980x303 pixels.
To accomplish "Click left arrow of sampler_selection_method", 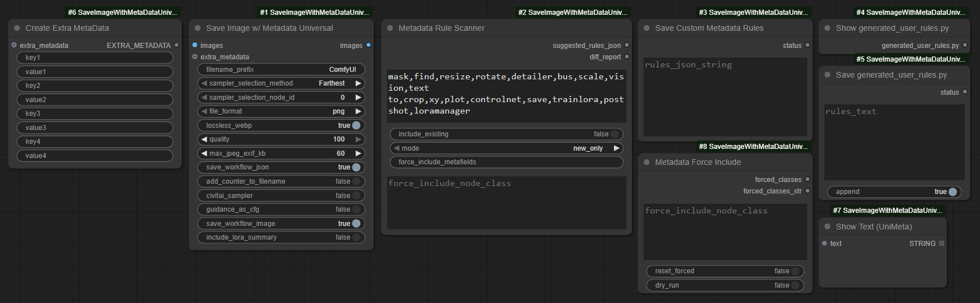I will coord(204,83).
